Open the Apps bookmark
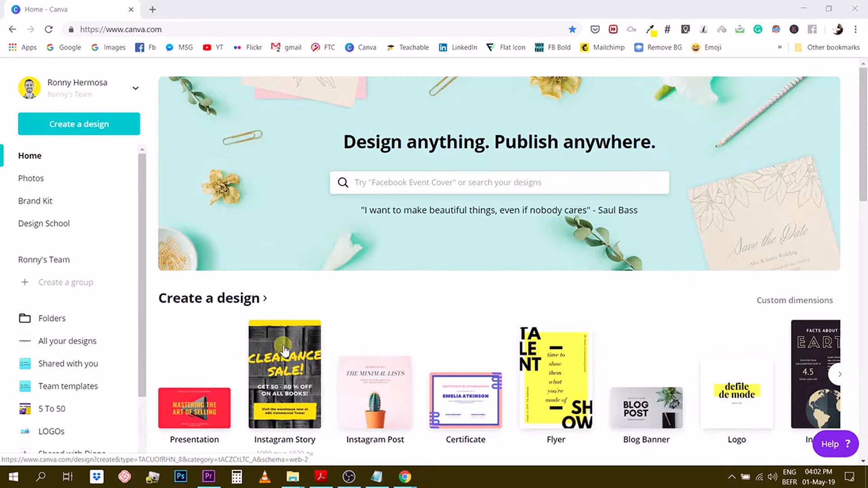This screenshot has height=488, width=868. pyautogui.click(x=22, y=47)
